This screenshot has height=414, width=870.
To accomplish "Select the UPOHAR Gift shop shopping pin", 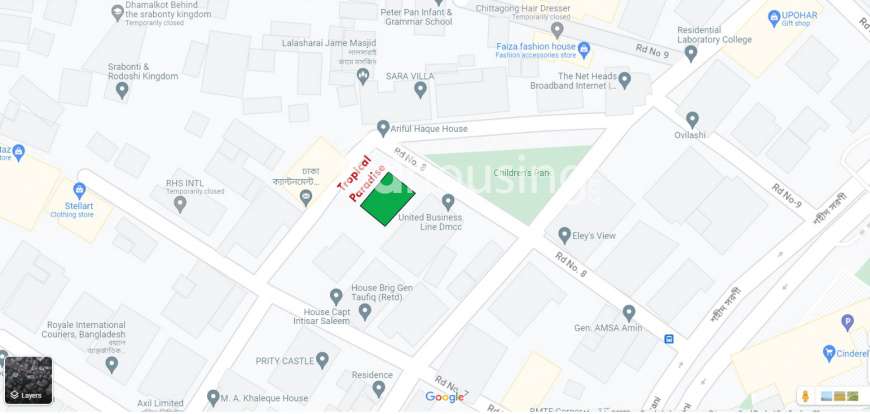I will 774,18.
